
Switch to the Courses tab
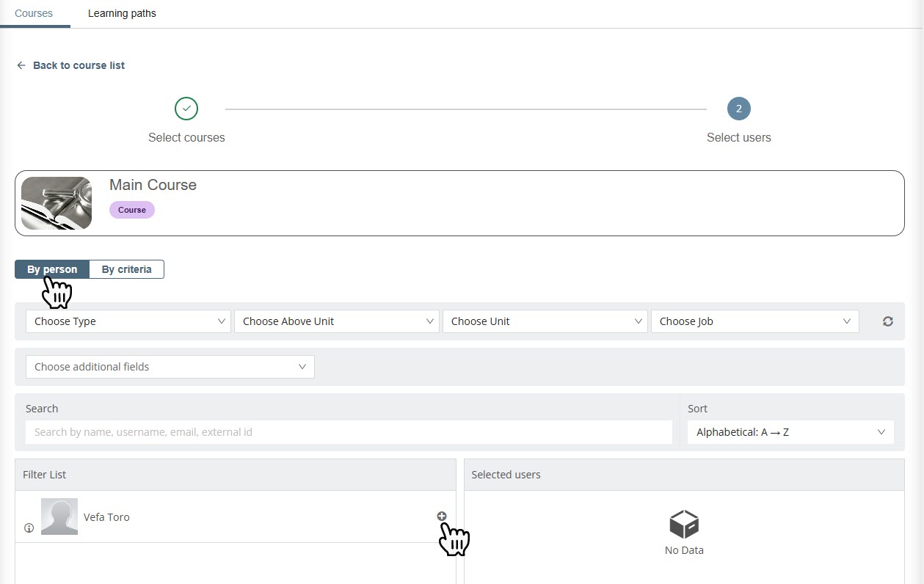pos(34,13)
